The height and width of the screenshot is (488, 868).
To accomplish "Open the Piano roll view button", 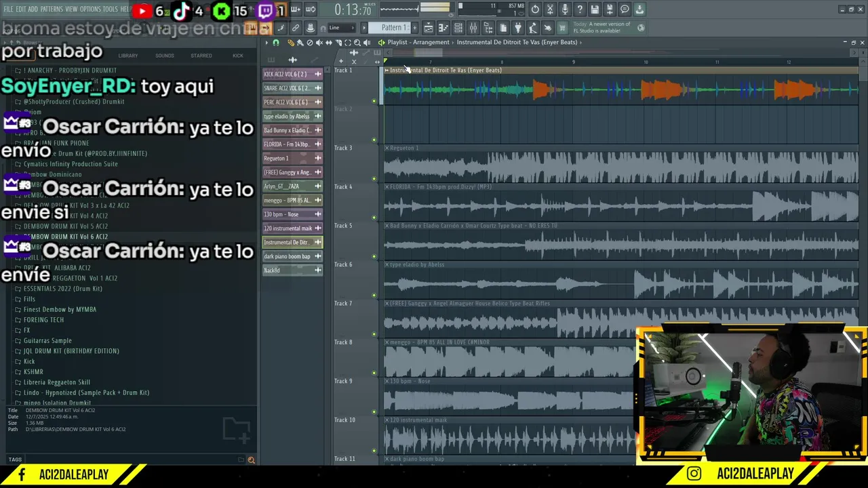I will click(x=443, y=28).
